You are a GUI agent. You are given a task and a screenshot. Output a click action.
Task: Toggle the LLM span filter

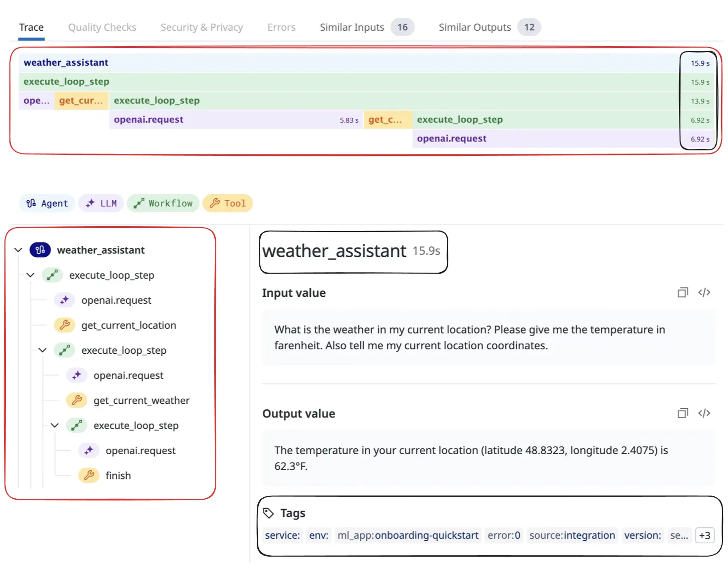(x=101, y=203)
